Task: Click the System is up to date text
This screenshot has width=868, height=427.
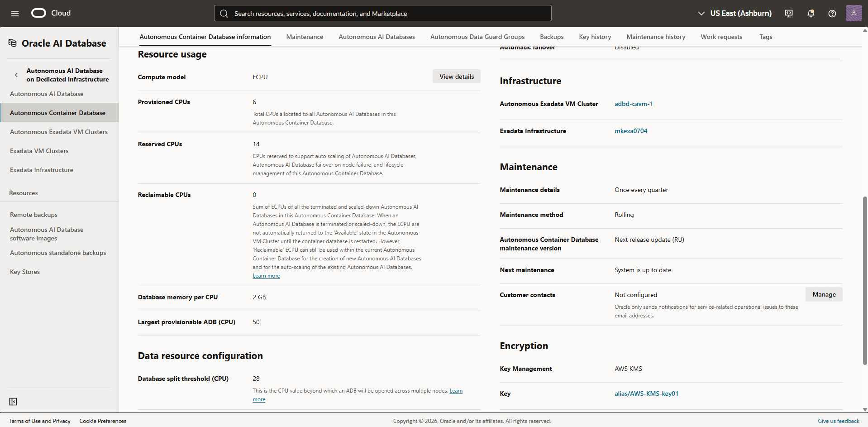Action: [x=643, y=270]
